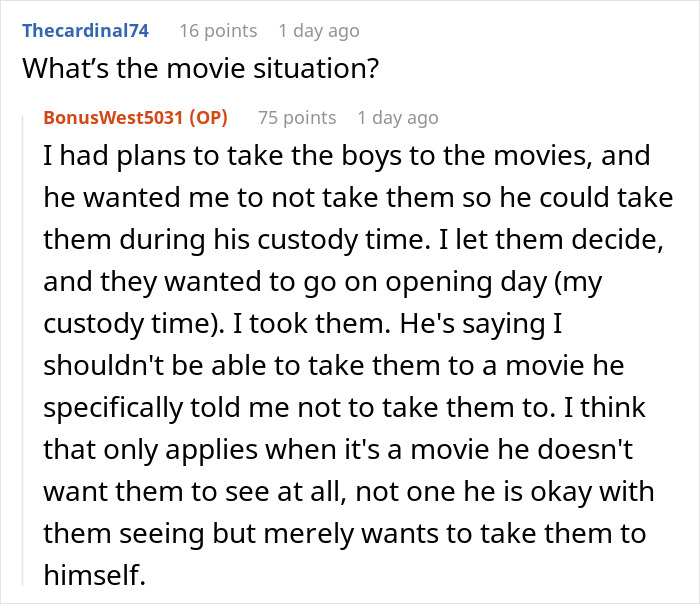
Task: Click the reply line starting 'I had plans'
Action: (346, 156)
